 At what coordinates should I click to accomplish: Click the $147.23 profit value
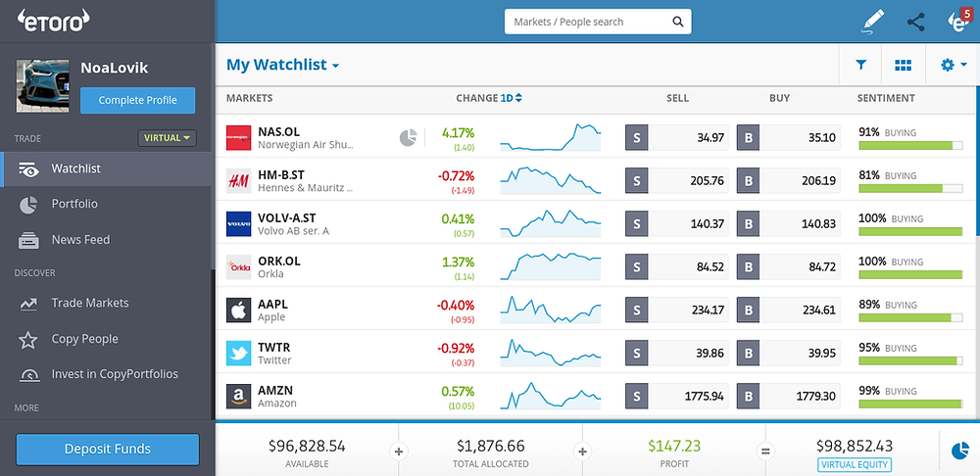(x=674, y=446)
